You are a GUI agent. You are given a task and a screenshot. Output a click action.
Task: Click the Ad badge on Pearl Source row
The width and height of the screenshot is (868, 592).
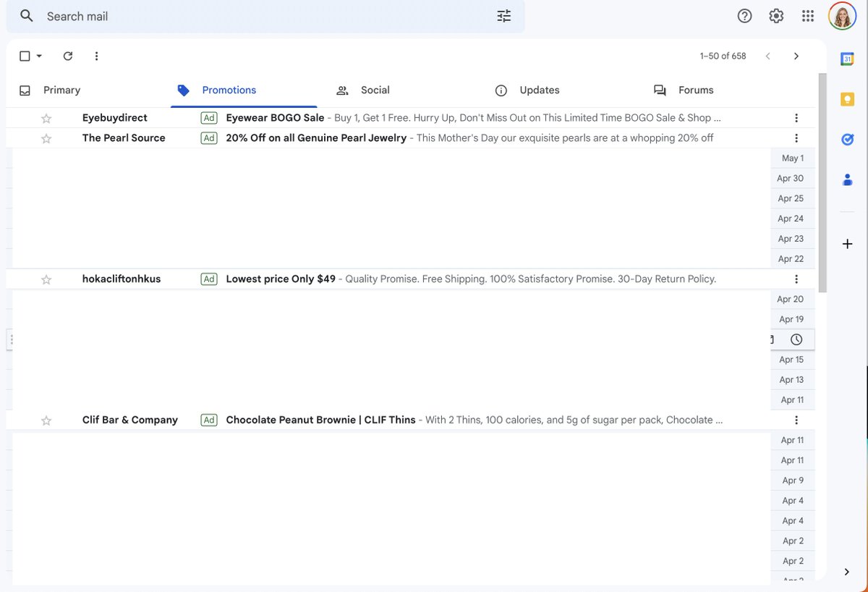tap(209, 138)
